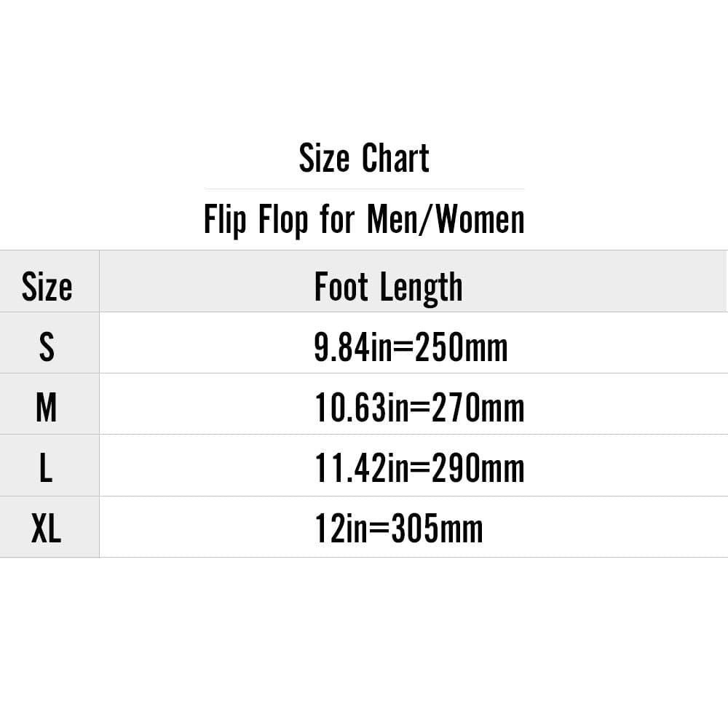Select the S size label
The height and width of the screenshot is (728, 728).
[x=47, y=347]
